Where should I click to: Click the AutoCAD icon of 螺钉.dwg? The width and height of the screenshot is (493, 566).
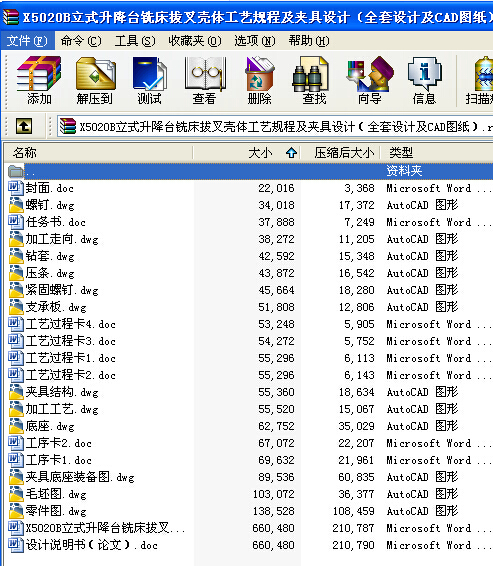click(16, 205)
